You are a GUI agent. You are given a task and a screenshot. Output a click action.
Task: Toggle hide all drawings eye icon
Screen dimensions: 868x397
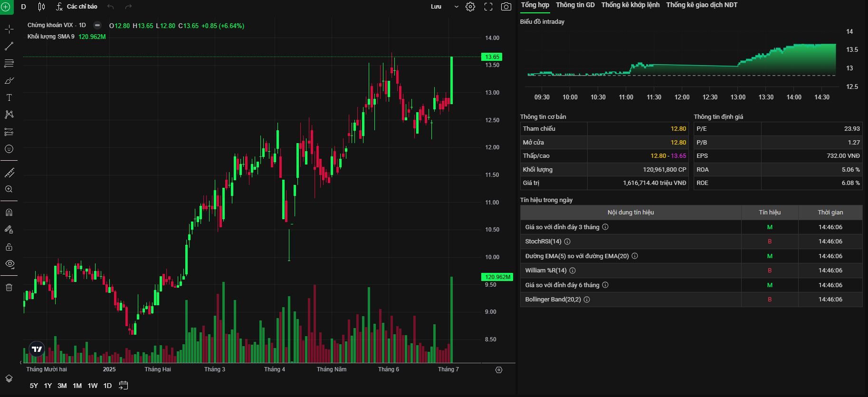[9, 264]
